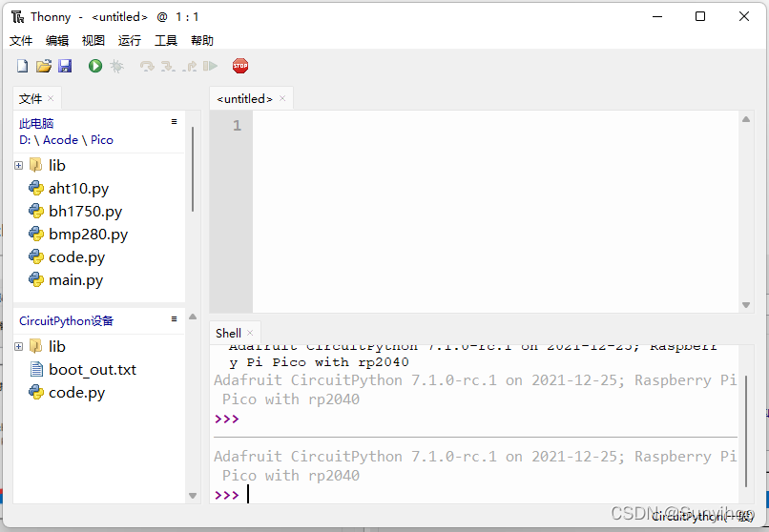The width and height of the screenshot is (769, 532).
Task: Select aht10.py in the local files
Action: [78, 189]
